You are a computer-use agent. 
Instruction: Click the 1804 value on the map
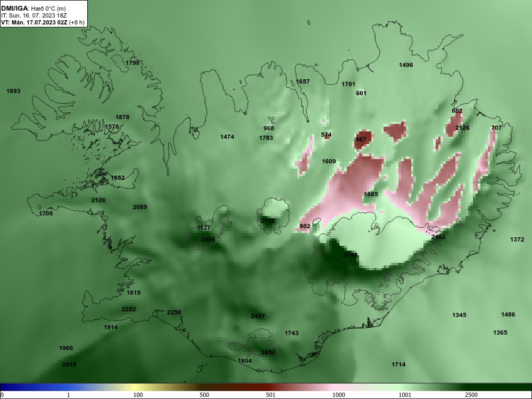245,361
